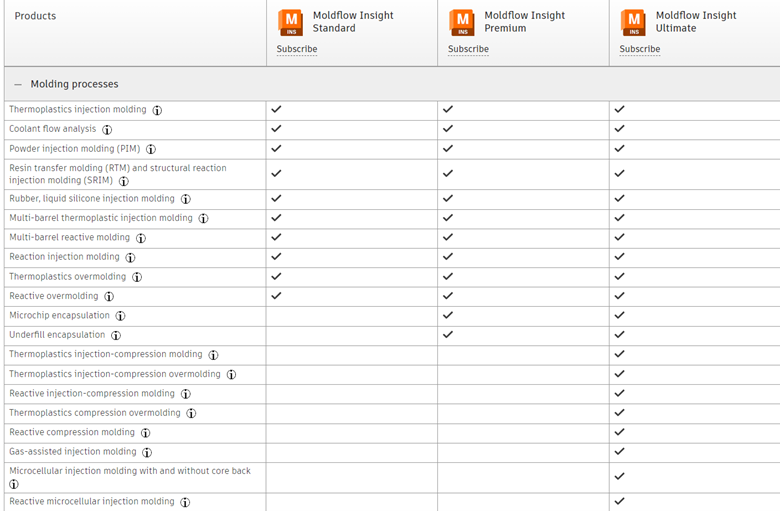
Task: Click Premium checkmark for Microchip encapsulation
Action: (x=448, y=315)
